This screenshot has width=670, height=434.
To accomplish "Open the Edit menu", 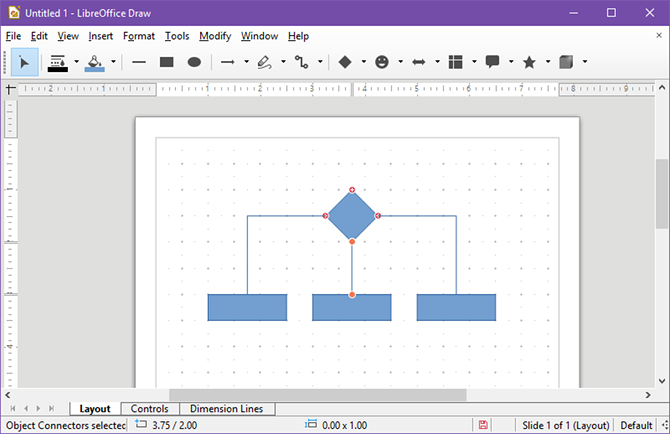I will [39, 36].
